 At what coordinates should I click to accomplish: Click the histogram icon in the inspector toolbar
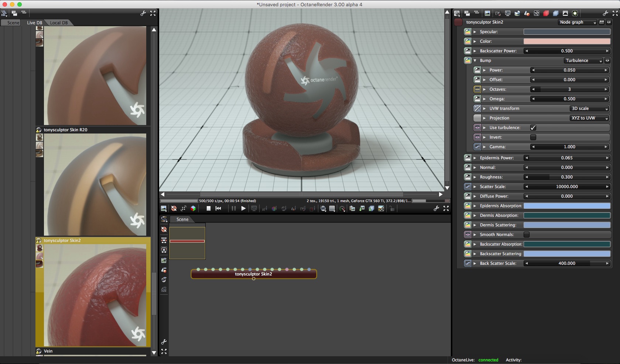565,13
